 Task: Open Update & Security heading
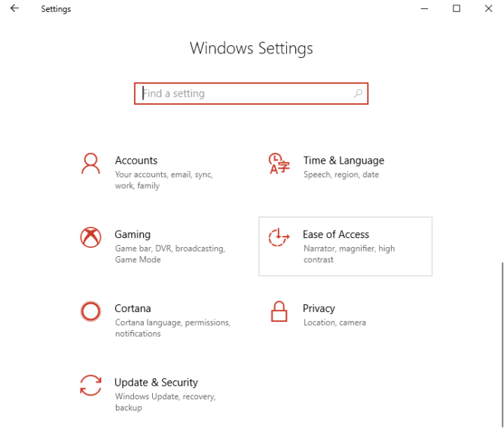[x=156, y=382]
